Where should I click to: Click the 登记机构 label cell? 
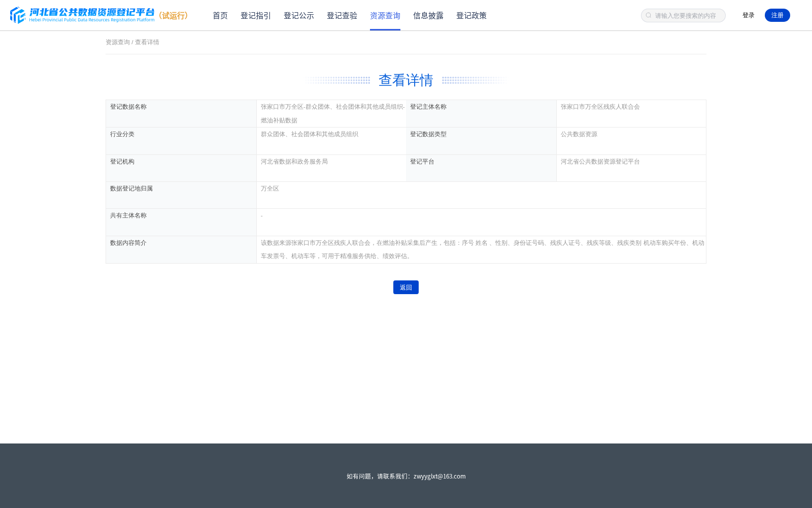pos(181,168)
